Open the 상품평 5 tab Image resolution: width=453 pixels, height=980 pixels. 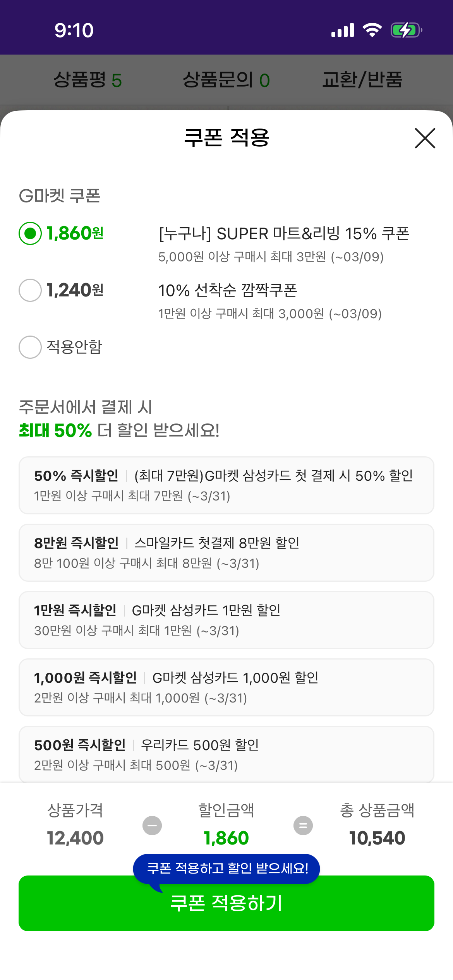pyautogui.click(x=88, y=80)
